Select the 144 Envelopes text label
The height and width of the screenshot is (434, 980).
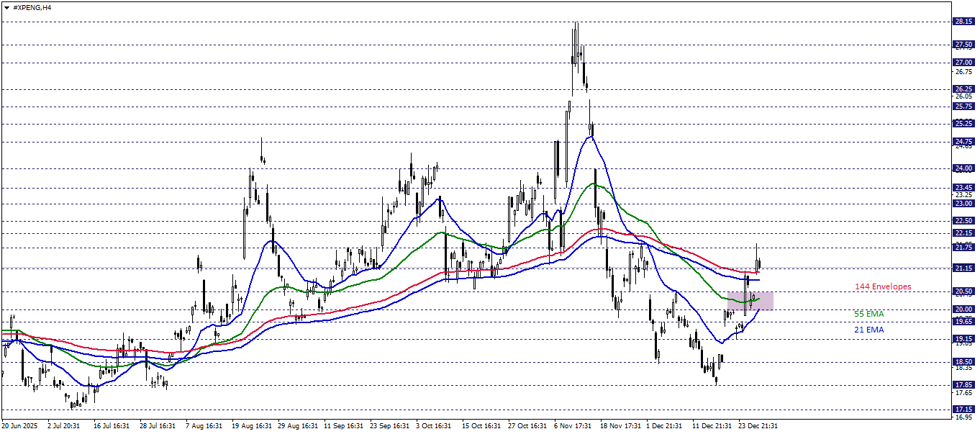pos(882,286)
